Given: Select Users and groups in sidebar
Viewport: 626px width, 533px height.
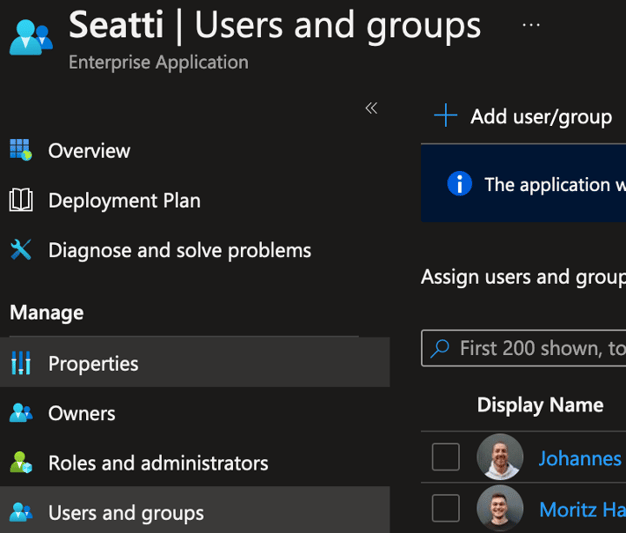Looking at the screenshot, I should pyautogui.click(x=195, y=511).
